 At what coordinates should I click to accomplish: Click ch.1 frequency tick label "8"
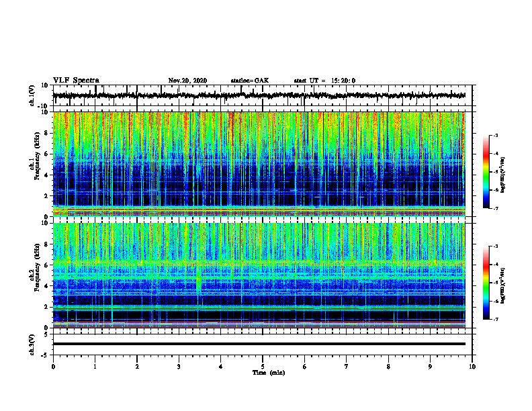pyautogui.click(x=46, y=133)
